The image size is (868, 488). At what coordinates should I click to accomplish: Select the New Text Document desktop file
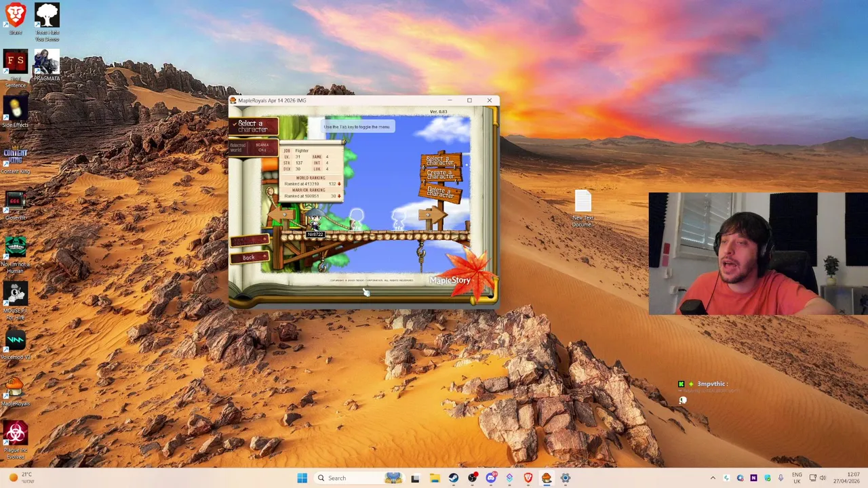pyautogui.click(x=583, y=209)
